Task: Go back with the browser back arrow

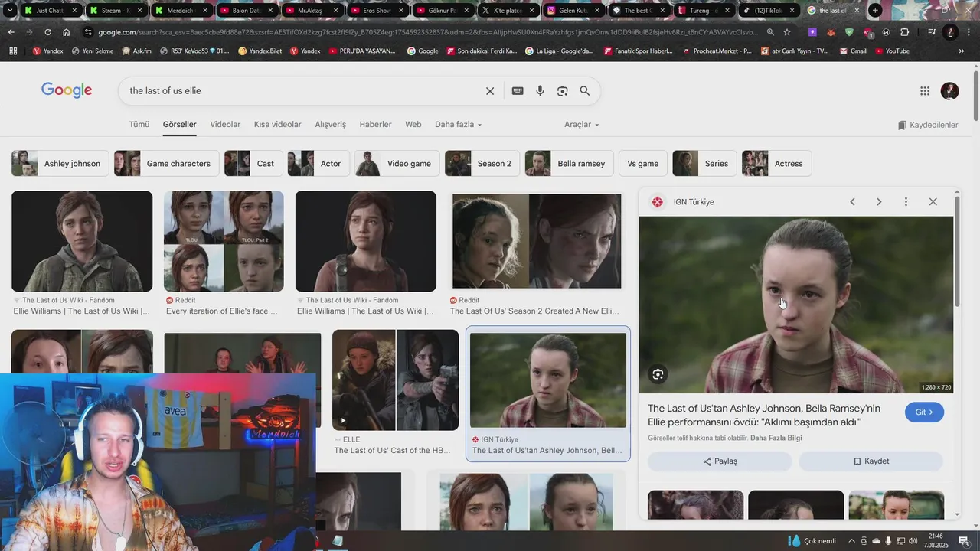Action: click(x=11, y=32)
